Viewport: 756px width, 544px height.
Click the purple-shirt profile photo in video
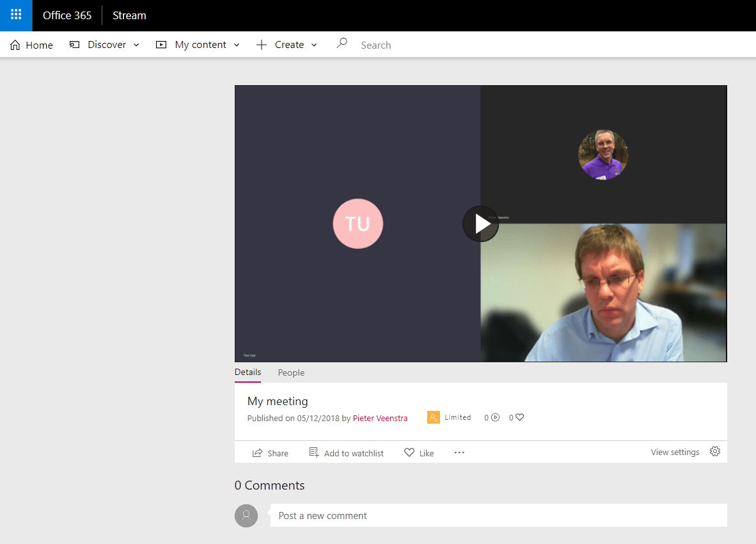(x=603, y=155)
